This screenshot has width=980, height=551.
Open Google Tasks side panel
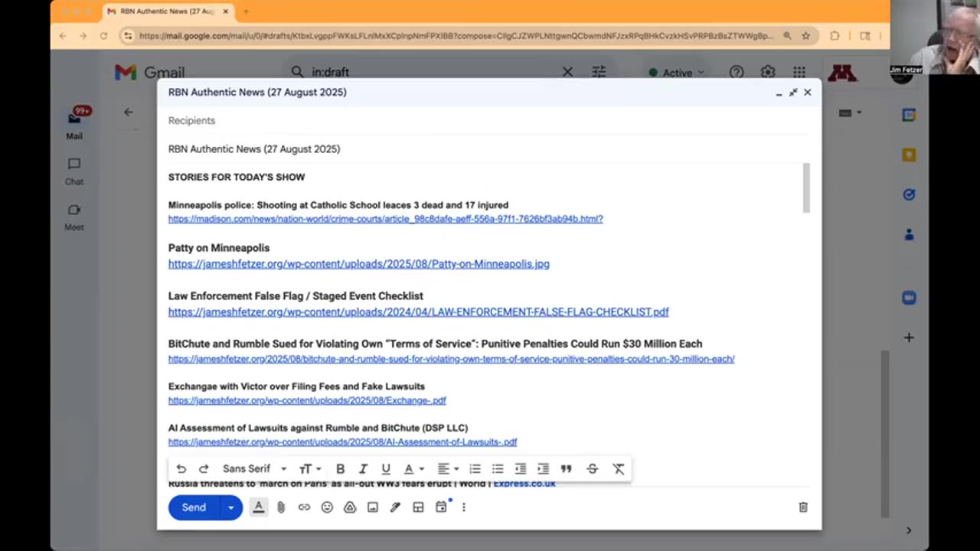[909, 194]
